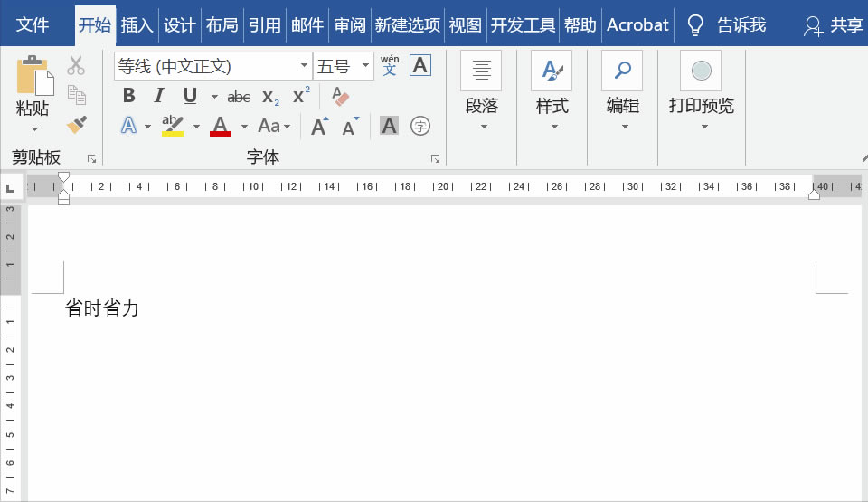Toggle superscript formatting
868x502 pixels.
coord(301,95)
